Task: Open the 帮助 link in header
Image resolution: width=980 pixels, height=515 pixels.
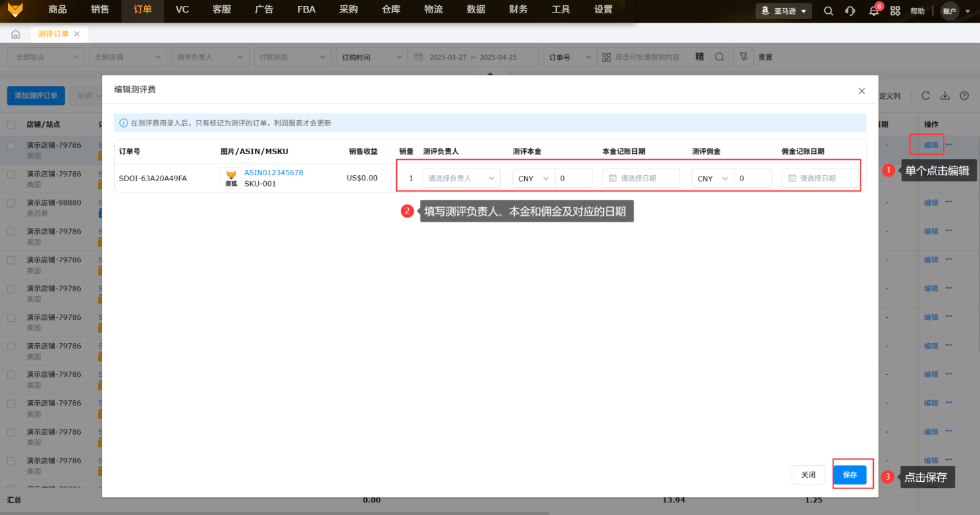Action: pyautogui.click(x=918, y=11)
